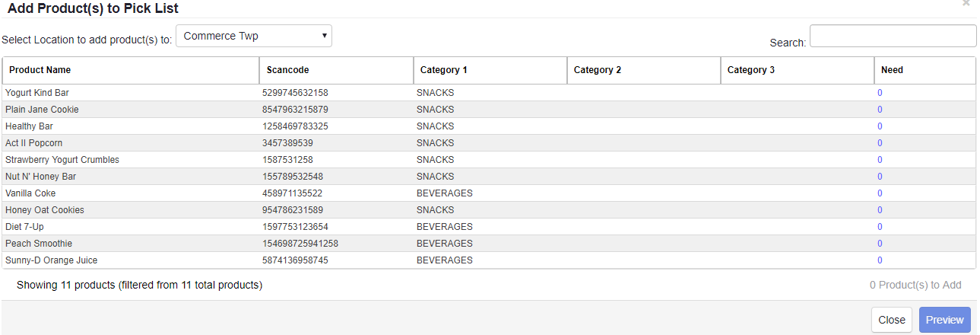The height and width of the screenshot is (335, 980).
Task: Click into the Search input field
Action: (893, 36)
